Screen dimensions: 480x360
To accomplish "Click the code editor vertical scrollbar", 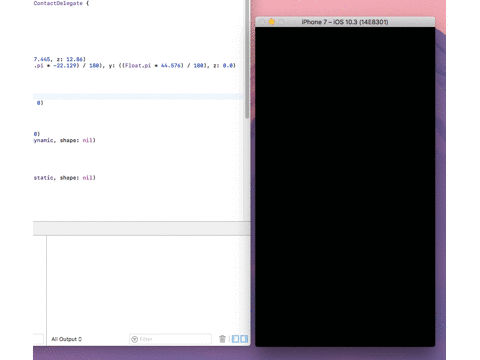I will [247, 59].
